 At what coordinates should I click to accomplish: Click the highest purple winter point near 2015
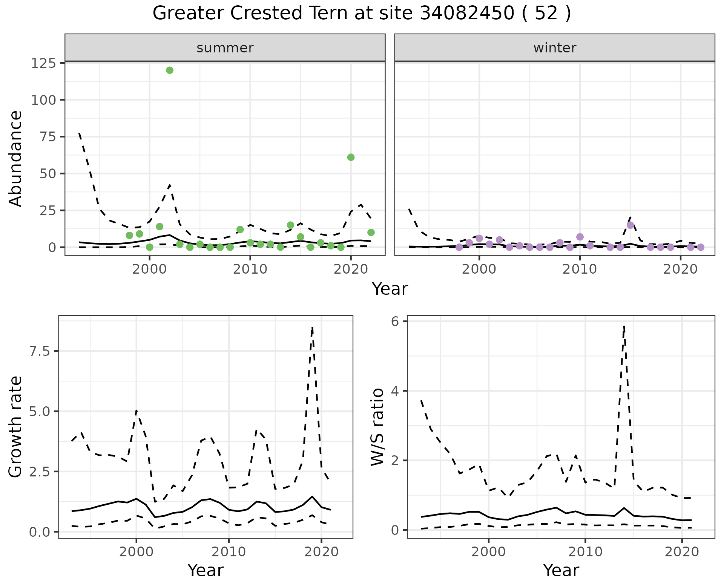(x=630, y=225)
